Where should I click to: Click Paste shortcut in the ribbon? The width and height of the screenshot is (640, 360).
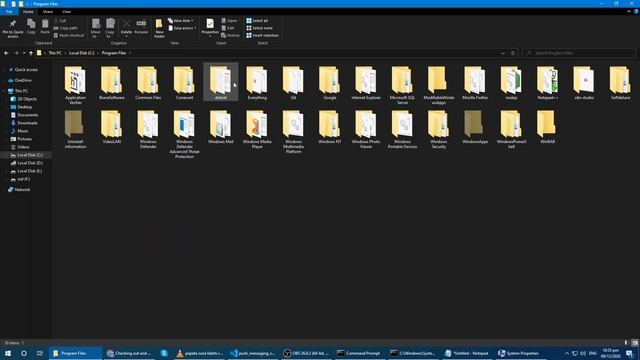(x=69, y=36)
